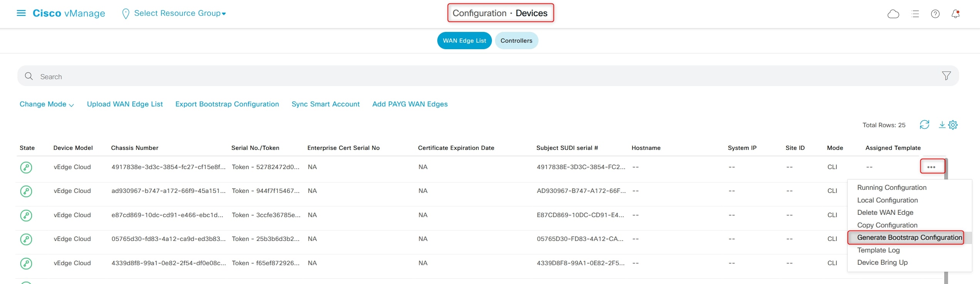The image size is (980, 284).
Task: Select chassis 4917838e-3d3c-3854-fc27 cell
Action: (x=169, y=167)
